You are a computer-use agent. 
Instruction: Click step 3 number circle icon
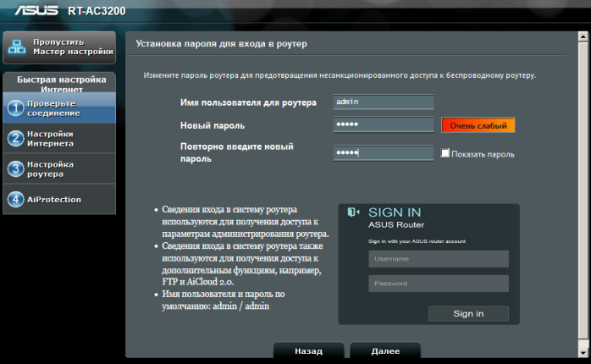[16, 169]
